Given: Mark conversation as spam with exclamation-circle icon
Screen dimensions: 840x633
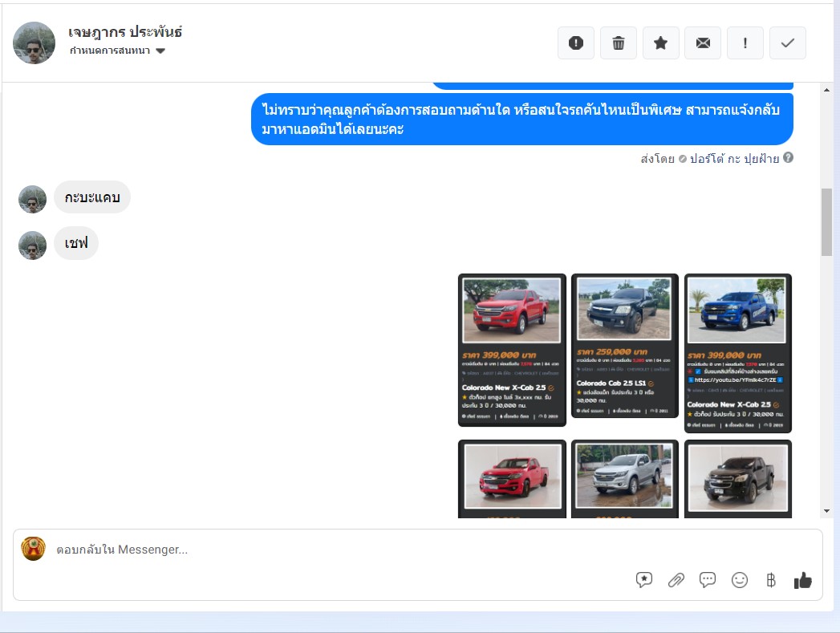Looking at the screenshot, I should [x=576, y=43].
